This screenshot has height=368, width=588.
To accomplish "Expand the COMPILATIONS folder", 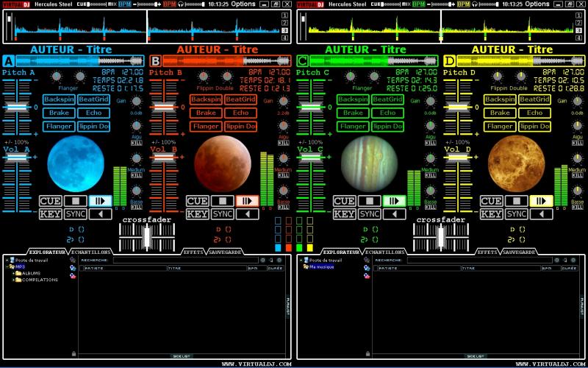I will click(x=13, y=280).
